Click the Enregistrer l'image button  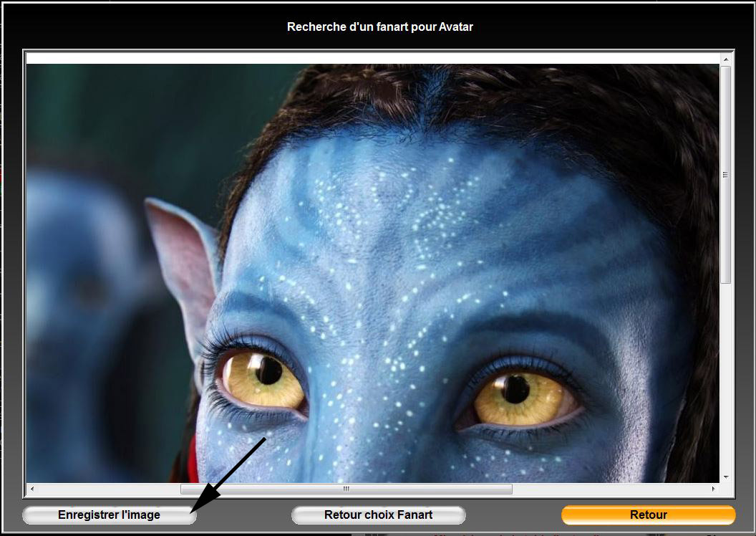109,515
